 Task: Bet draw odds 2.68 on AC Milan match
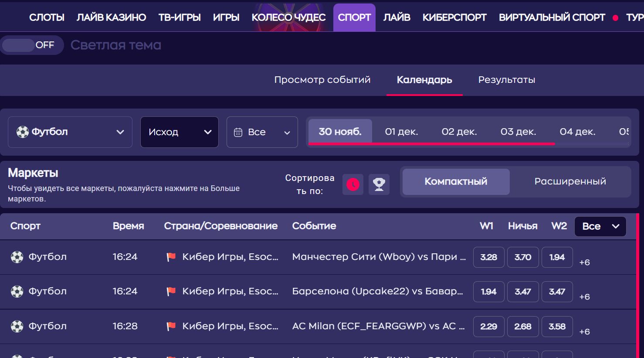tap(523, 327)
